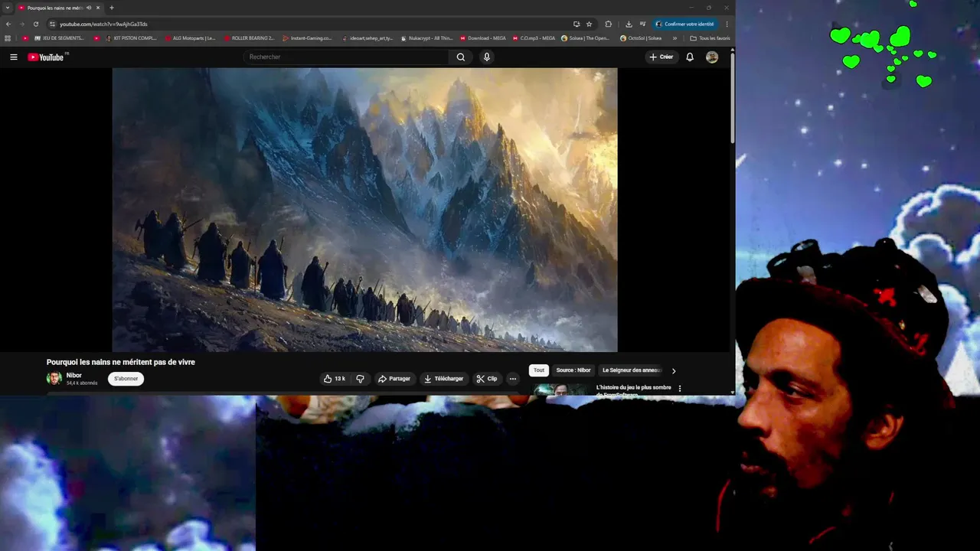Go forward in browser history

coord(21,24)
